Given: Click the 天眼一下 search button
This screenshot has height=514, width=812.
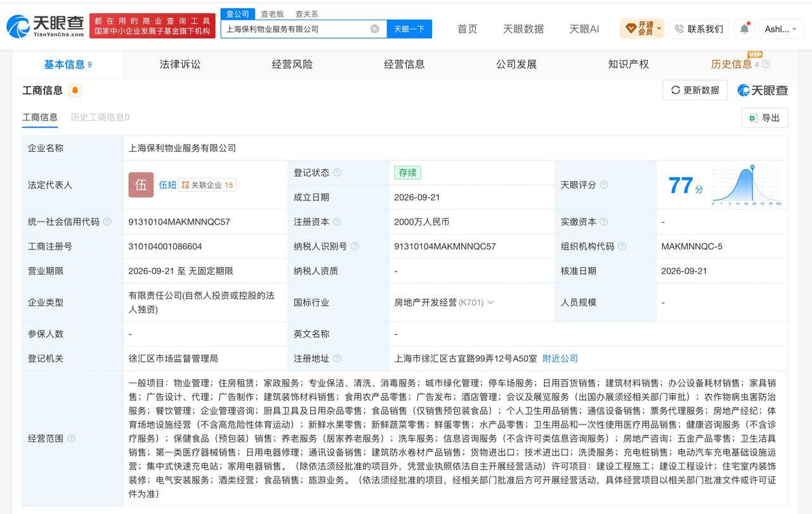Looking at the screenshot, I should tap(409, 29).
